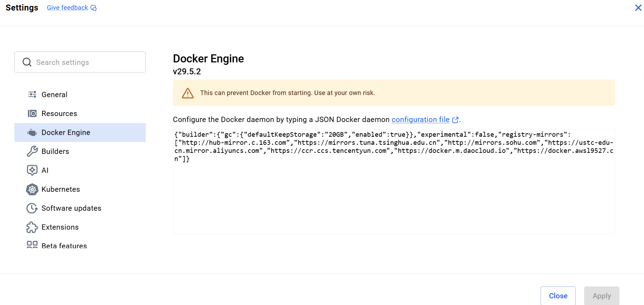This screenshot has width=644, height=305.
Task: Click the AI sparkle icon
Action: [32, 170]
